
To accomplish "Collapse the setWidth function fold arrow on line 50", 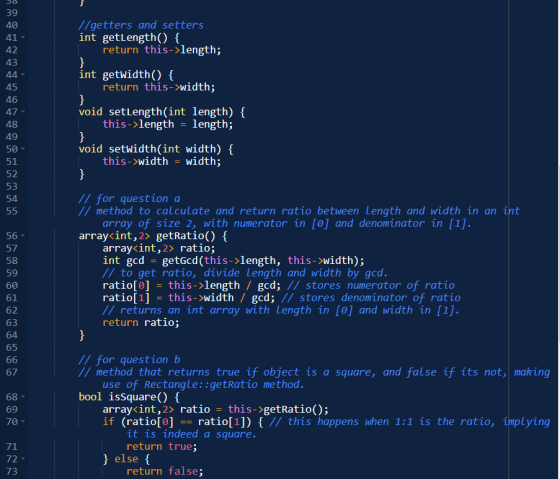I will tap(23, 149).
